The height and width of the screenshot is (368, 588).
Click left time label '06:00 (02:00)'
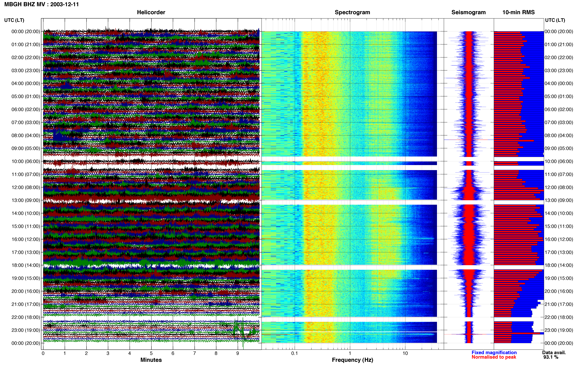(26, 109)
